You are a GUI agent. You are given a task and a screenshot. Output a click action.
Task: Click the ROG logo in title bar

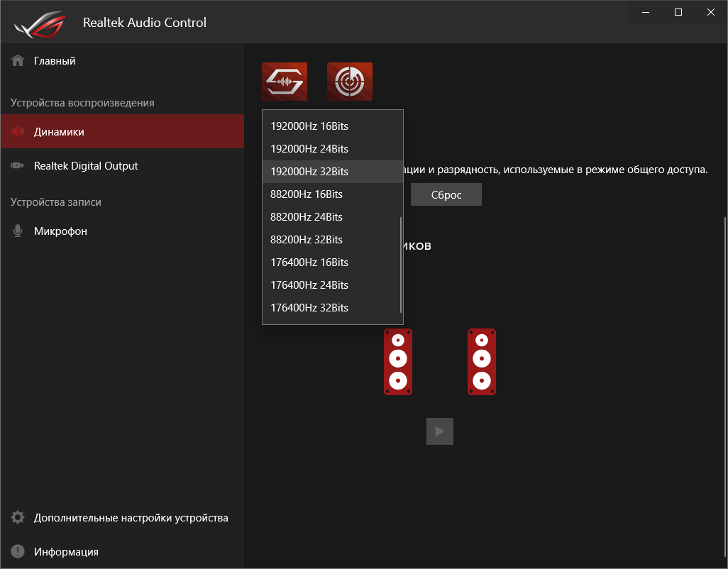40,24
